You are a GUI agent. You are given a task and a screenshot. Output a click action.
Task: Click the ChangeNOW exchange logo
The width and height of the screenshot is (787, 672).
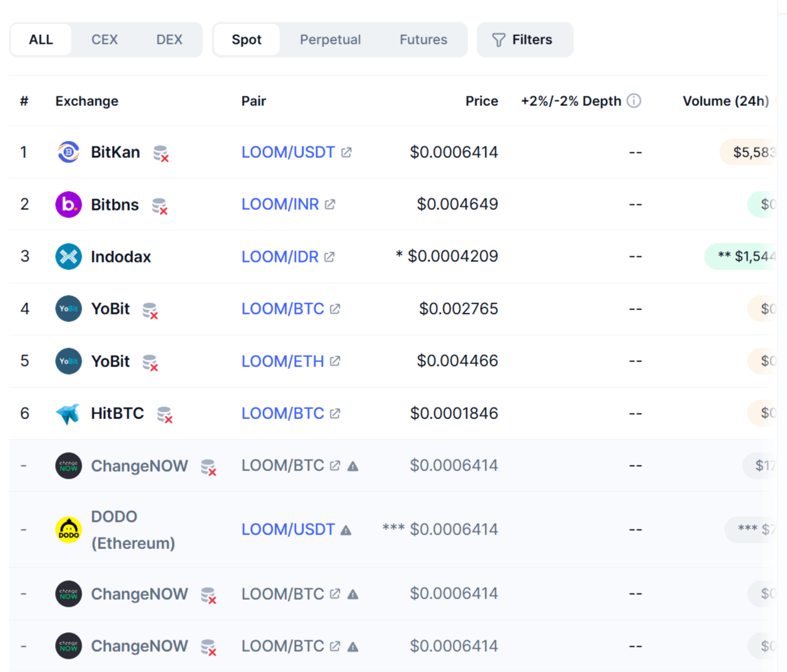pos(68,465)
